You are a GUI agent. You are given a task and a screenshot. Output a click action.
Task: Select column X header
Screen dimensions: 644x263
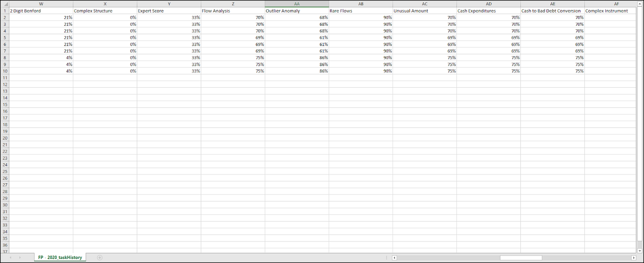click(x=105, y=4)
